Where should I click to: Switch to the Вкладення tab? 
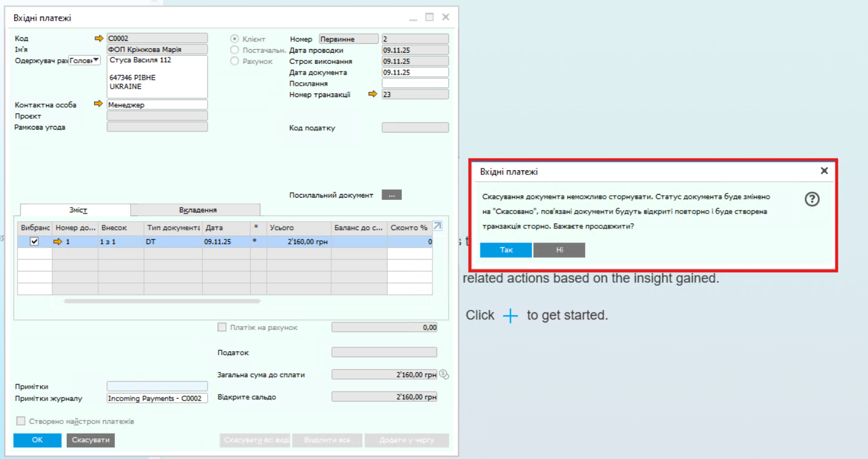point(198,210)
